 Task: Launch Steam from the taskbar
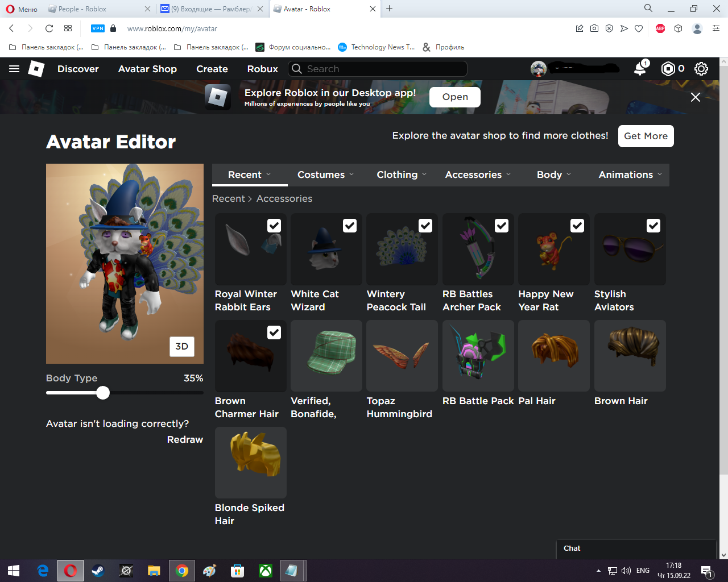98,571
